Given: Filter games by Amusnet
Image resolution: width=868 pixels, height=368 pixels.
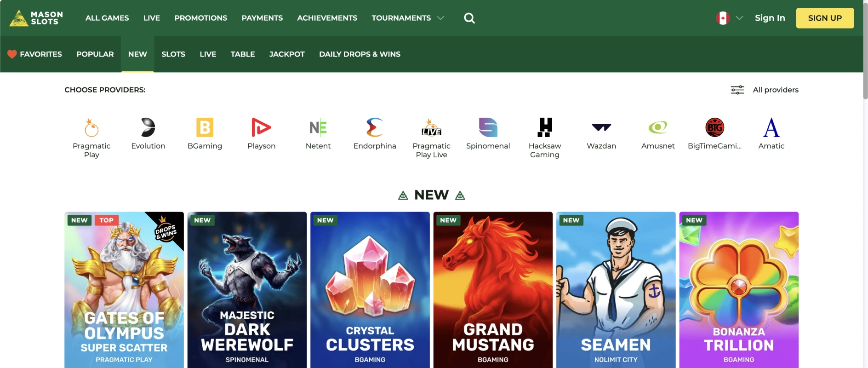Looking at the screenshot, I should pos(658,134).
